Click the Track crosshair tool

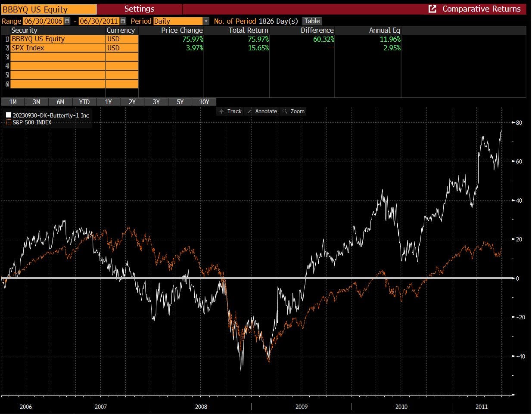[230, 111]
